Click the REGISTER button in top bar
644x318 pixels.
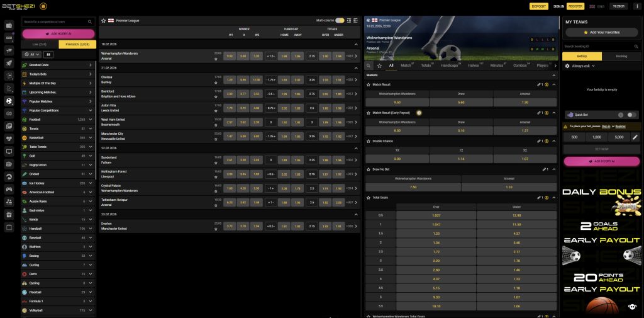point(575,6)
